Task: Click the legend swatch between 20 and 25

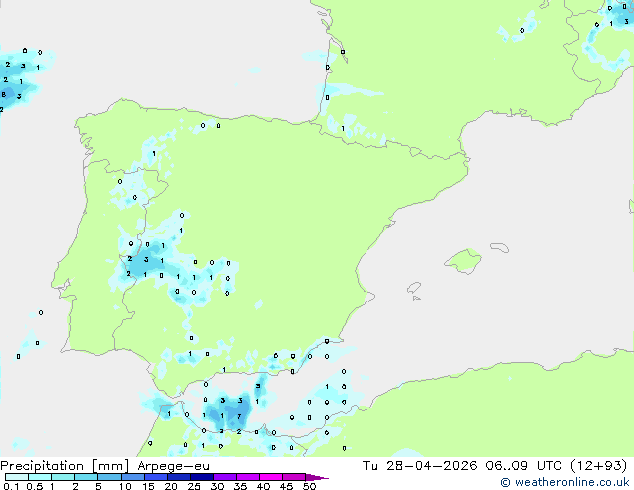Action: pos(178,477)
